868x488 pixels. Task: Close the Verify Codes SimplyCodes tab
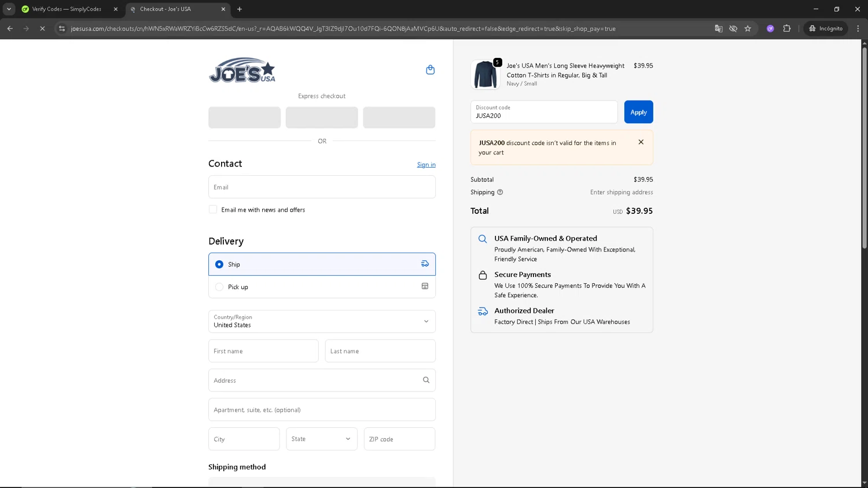pos(116,9)
